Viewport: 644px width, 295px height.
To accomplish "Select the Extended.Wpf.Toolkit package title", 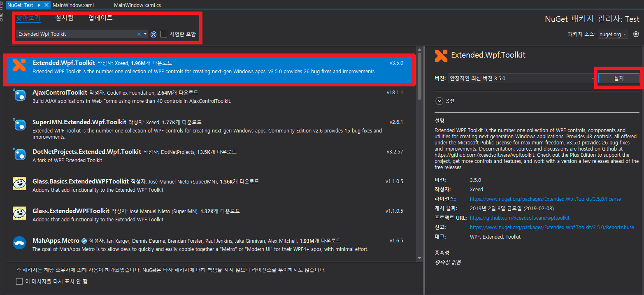I will 64,63.
